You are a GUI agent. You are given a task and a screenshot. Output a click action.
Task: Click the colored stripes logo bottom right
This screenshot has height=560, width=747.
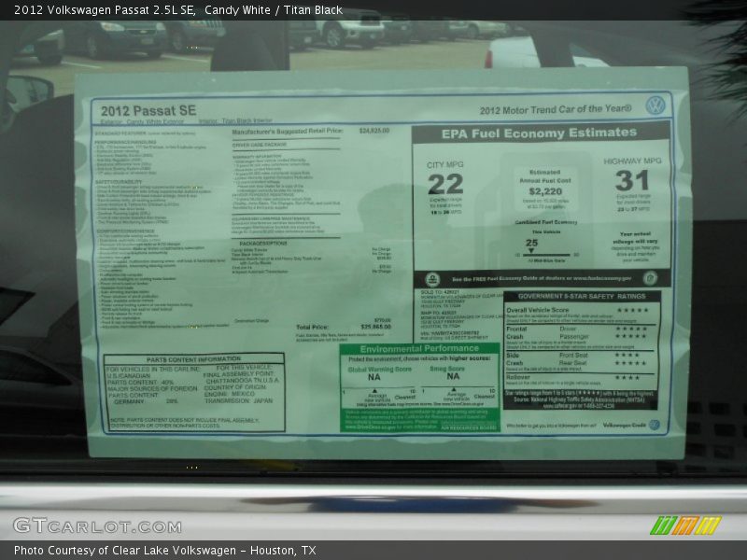(685, 525)
